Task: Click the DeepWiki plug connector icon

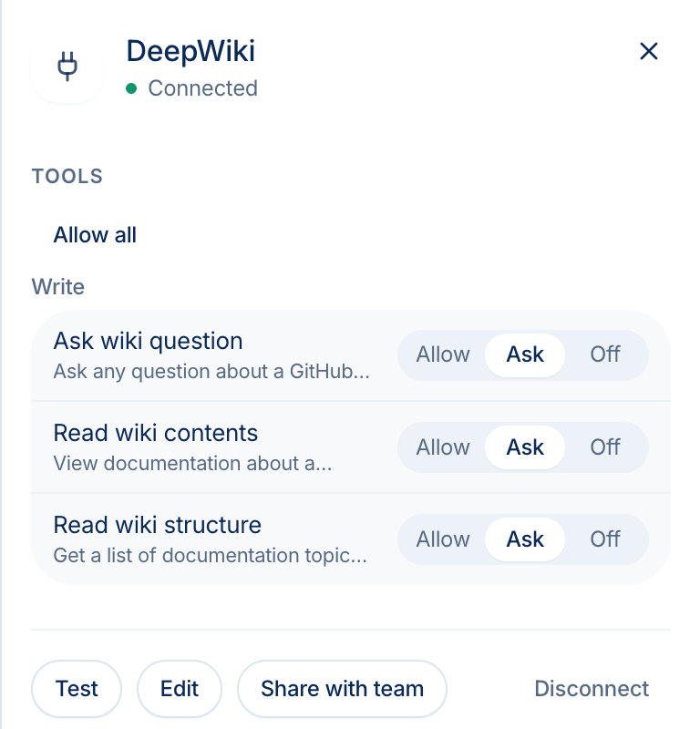Action: [x=67, y=66]
